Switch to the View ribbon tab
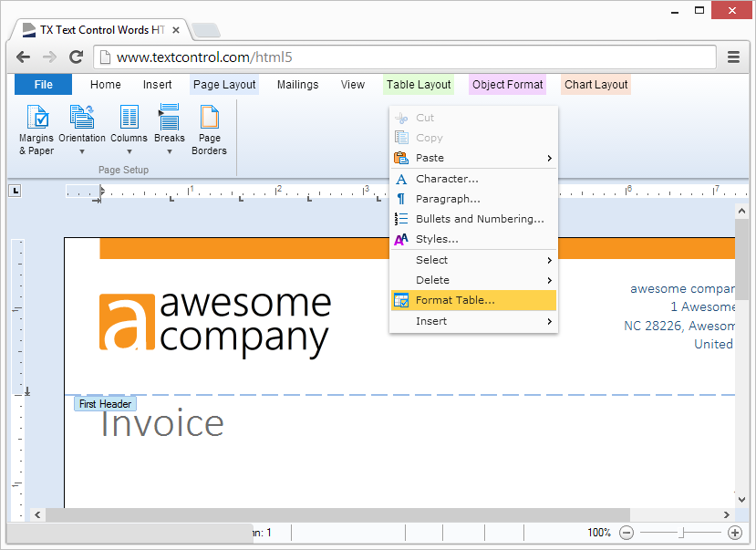Viewport: 756px width, 550px height. (x=352, y=85)
